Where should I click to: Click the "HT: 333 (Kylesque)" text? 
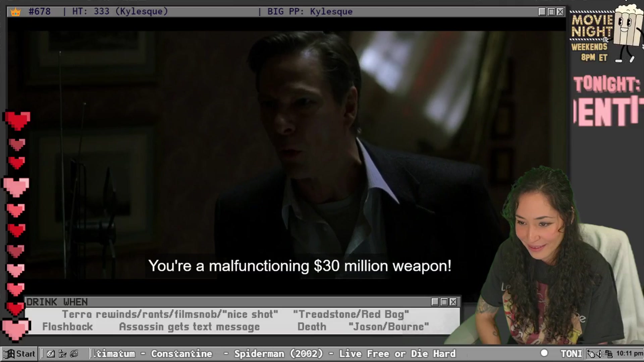(120, 12)
